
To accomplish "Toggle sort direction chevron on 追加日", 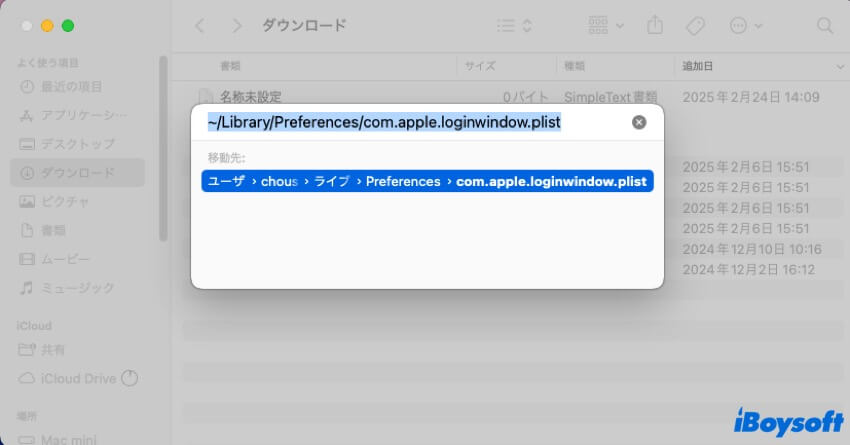I will pyautogui.click(x=840, y=67).
